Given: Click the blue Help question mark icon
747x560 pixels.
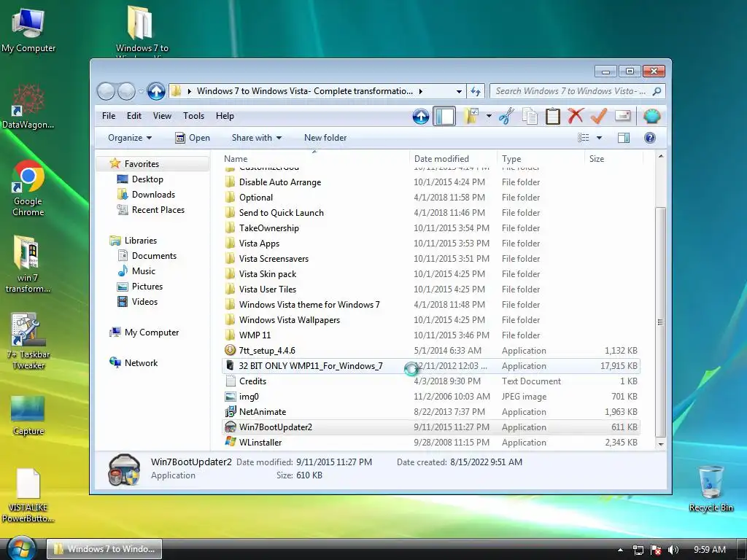Looking at the screenshot, I should click(649, 138).
